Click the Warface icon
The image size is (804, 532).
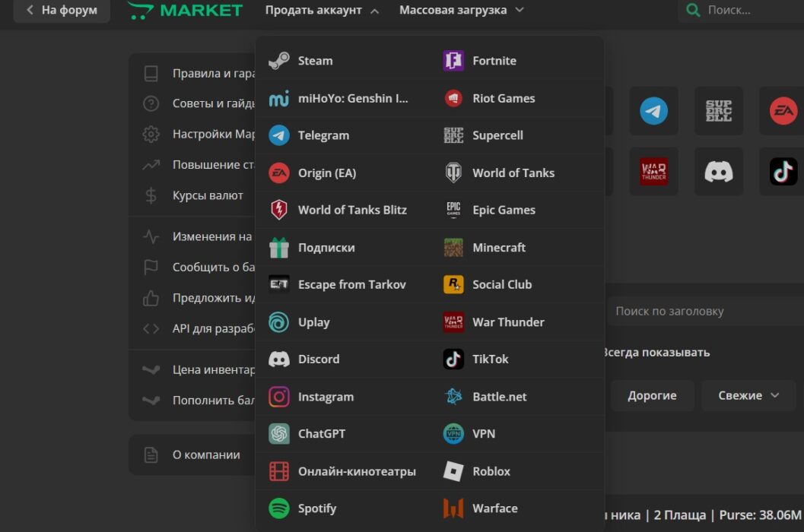tap(453, 508)
